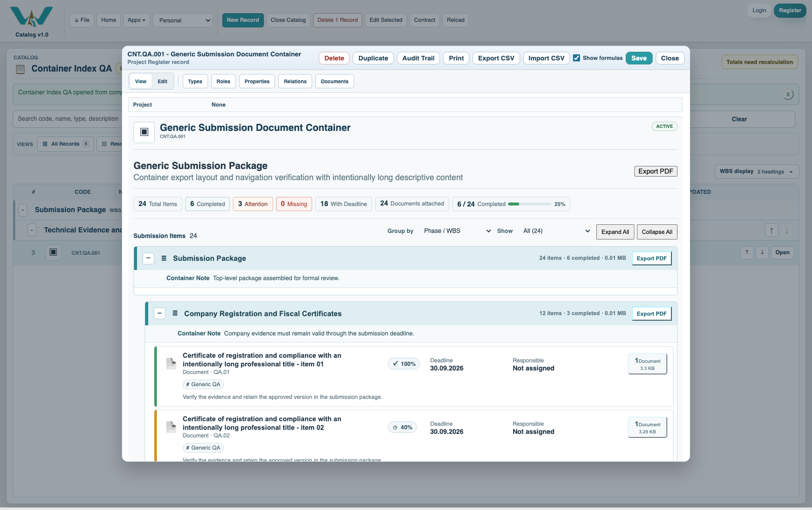This screenshot has width=812, height=510.
Task: Collapse the Submission Package group in dialog
Action: [x=148, y=258]
